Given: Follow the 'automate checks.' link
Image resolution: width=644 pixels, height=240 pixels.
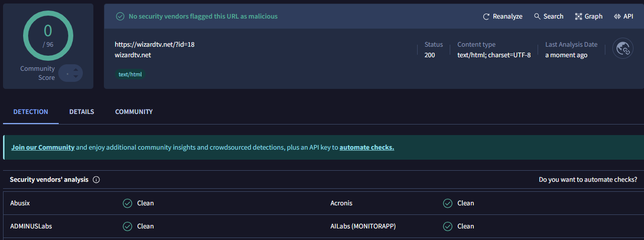Looking at the screenshot, I should coord(367,148).
